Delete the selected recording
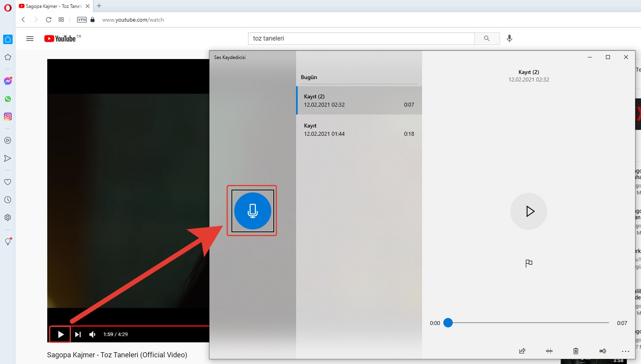This screenshot has width=641, height=364. click(576, 351)
